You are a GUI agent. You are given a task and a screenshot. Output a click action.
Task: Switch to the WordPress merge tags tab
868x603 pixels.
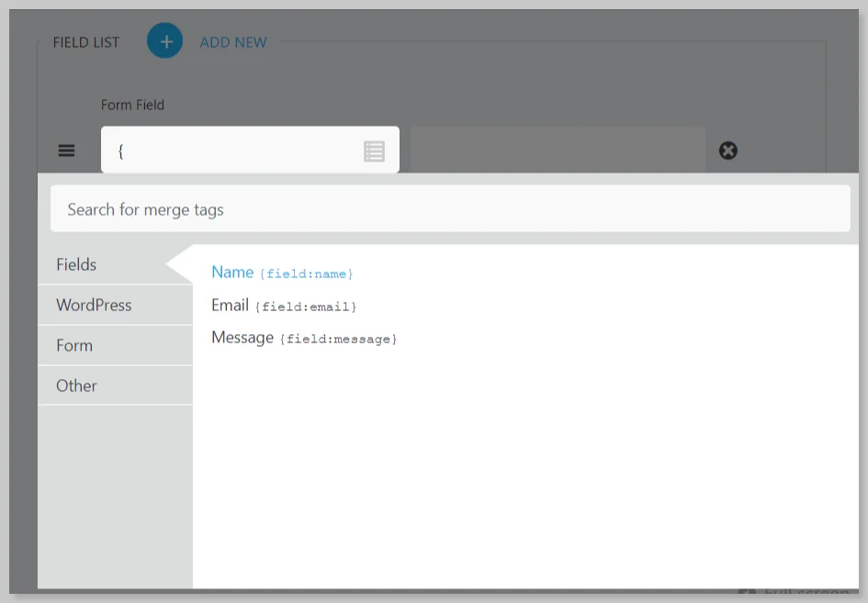[x=94, y=305]
